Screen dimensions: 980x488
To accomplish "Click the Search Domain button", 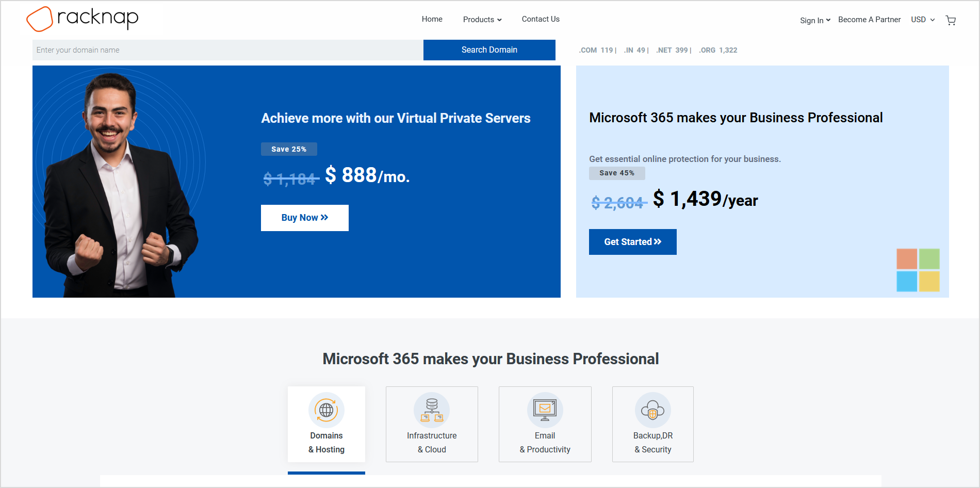I will 489,50.
